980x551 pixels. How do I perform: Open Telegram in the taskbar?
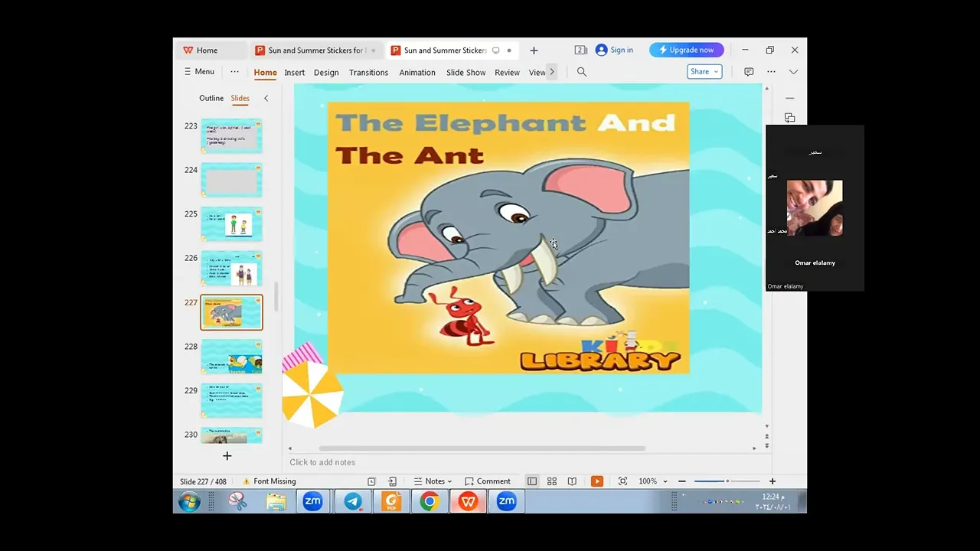353,502
